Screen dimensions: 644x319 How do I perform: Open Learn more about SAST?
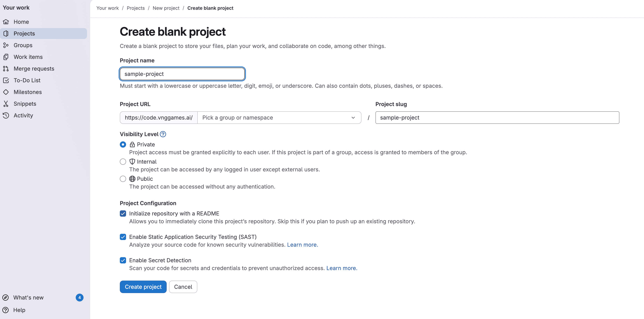[302, 245]
